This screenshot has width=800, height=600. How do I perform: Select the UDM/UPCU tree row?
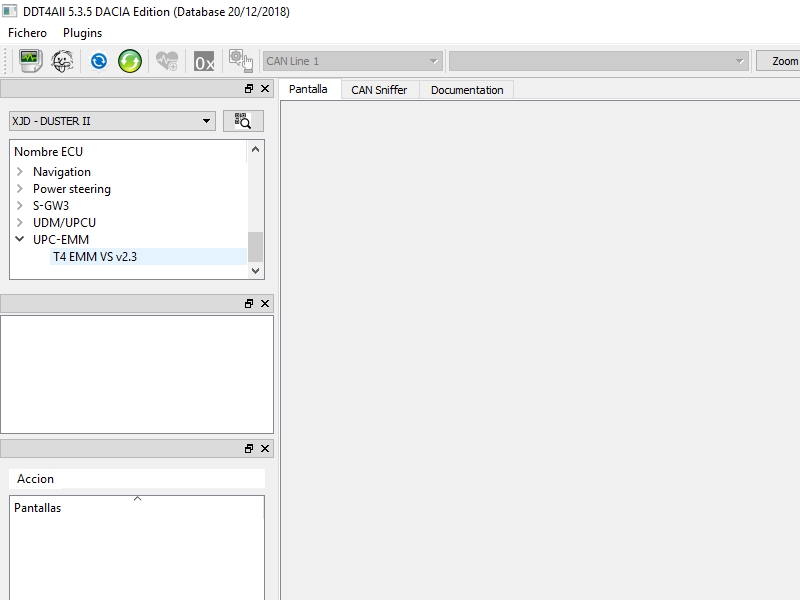(x=64, y=222)
